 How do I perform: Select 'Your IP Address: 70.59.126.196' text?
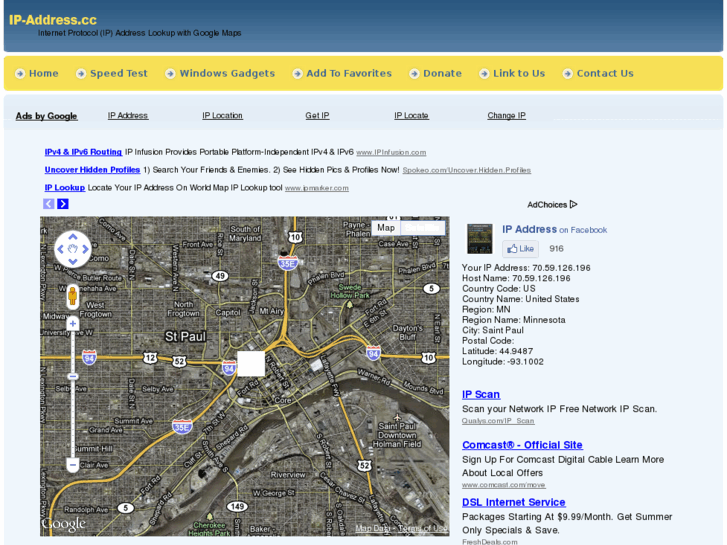[526, 268]
